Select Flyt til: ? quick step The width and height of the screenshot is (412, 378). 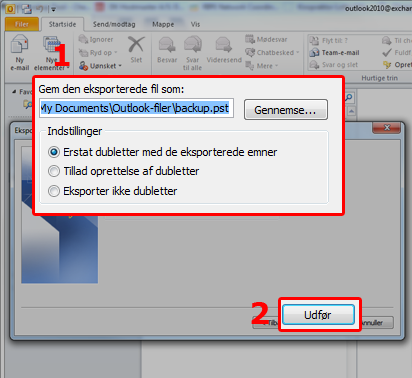(x=329, y=40)
